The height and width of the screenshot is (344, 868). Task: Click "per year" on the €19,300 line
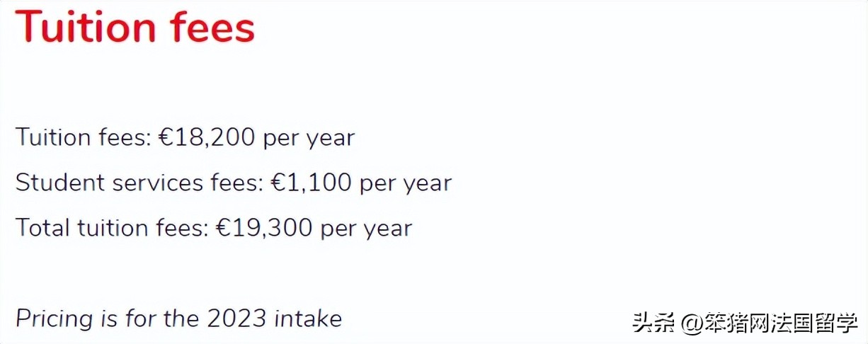pos(366,228)
